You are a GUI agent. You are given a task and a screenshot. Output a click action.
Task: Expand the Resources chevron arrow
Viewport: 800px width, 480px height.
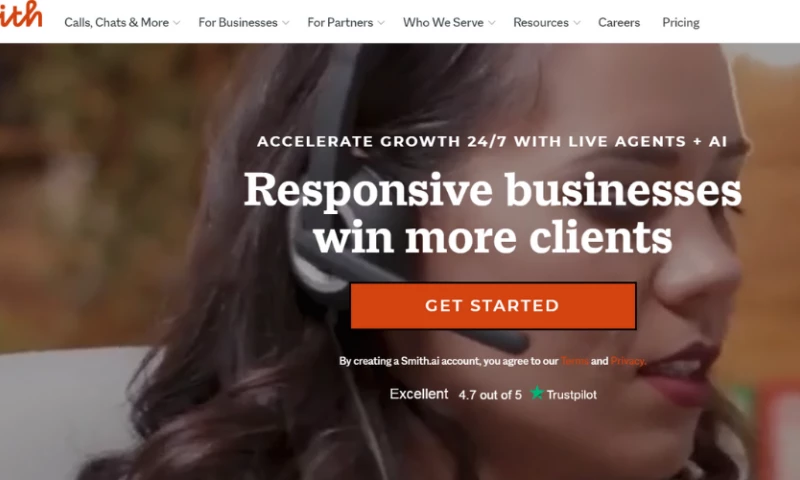pyautogui.click(x=577, y=23)
